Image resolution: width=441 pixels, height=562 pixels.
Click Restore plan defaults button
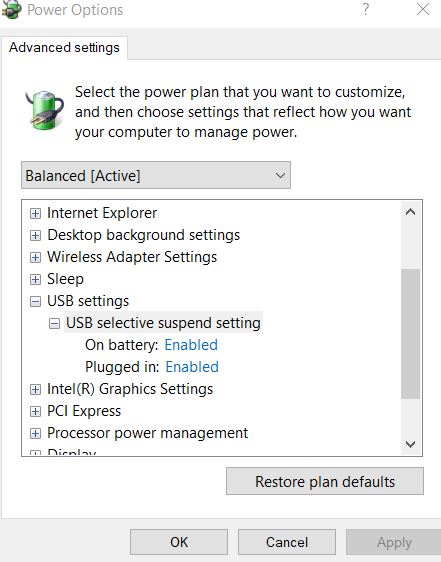click(325, 481)
